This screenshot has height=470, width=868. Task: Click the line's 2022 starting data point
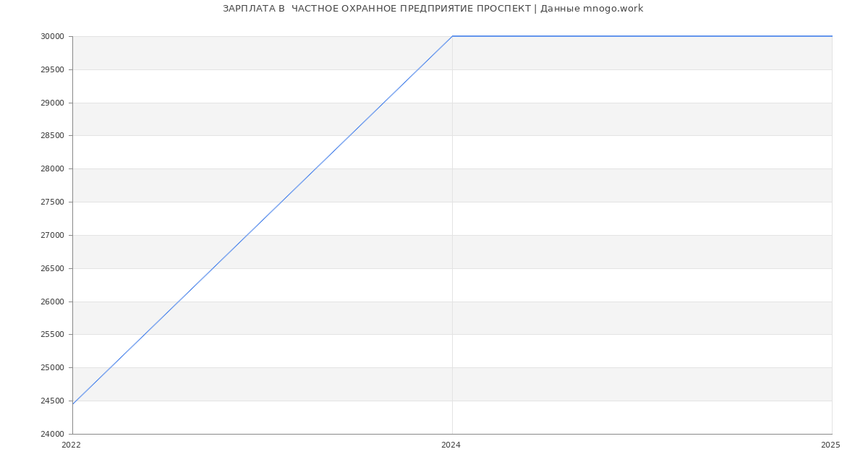click(72, 404)
